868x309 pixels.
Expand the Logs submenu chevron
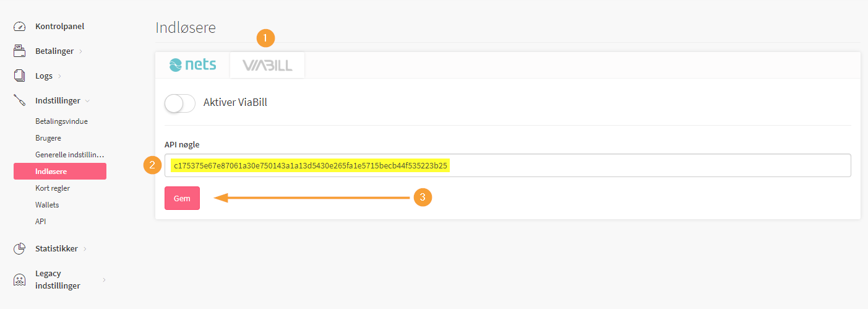tap(59, 76)
